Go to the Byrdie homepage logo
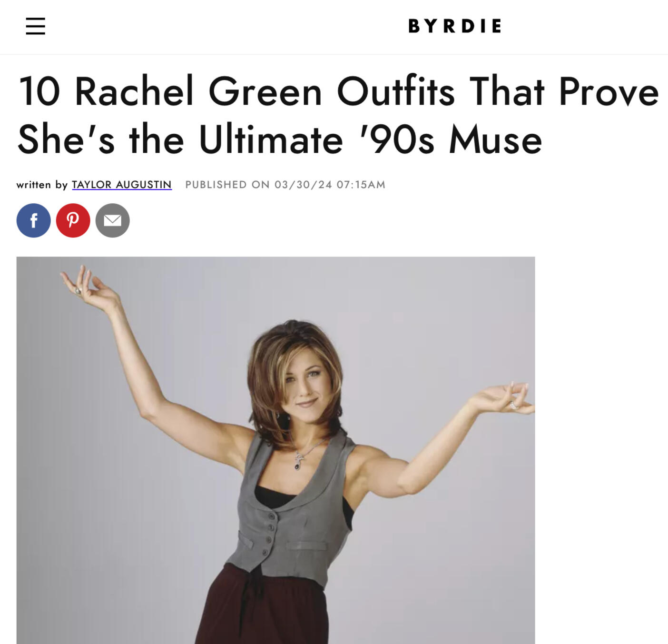Screen dimensions: 668x644 [455, 26]
